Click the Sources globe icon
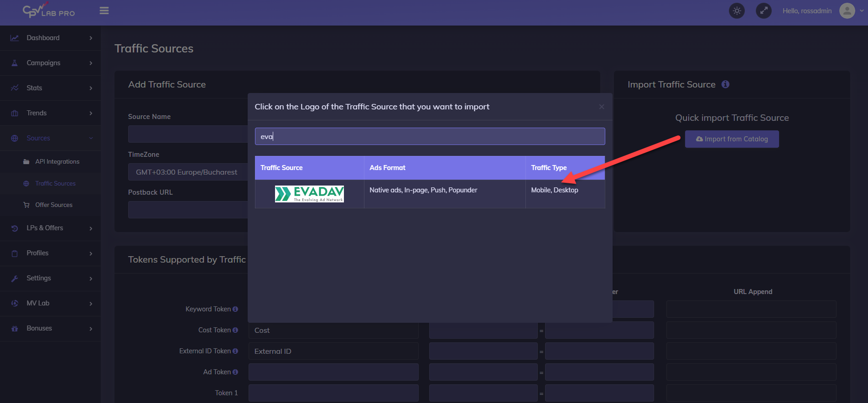 15,138
